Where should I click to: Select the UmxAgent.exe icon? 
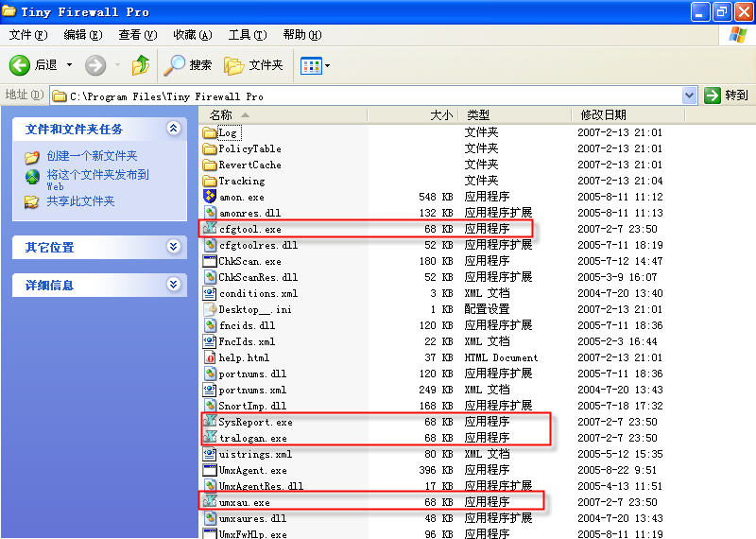tap(210, 470)
